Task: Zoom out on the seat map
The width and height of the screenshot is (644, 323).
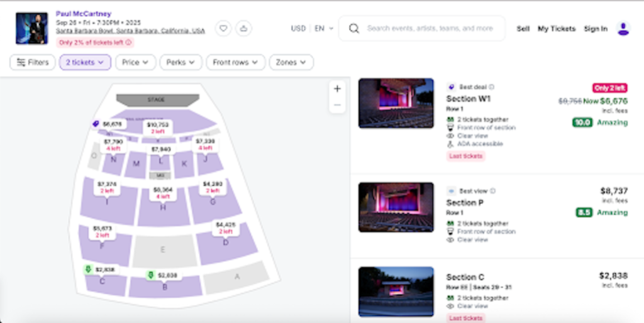Action: coord(337,105)
